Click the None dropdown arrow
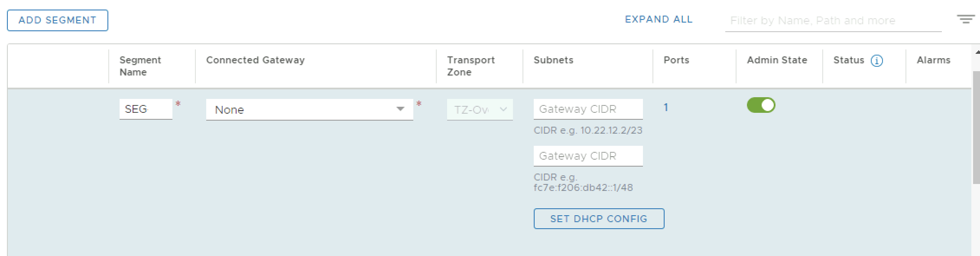980x256 pixels. click(400, 109)
